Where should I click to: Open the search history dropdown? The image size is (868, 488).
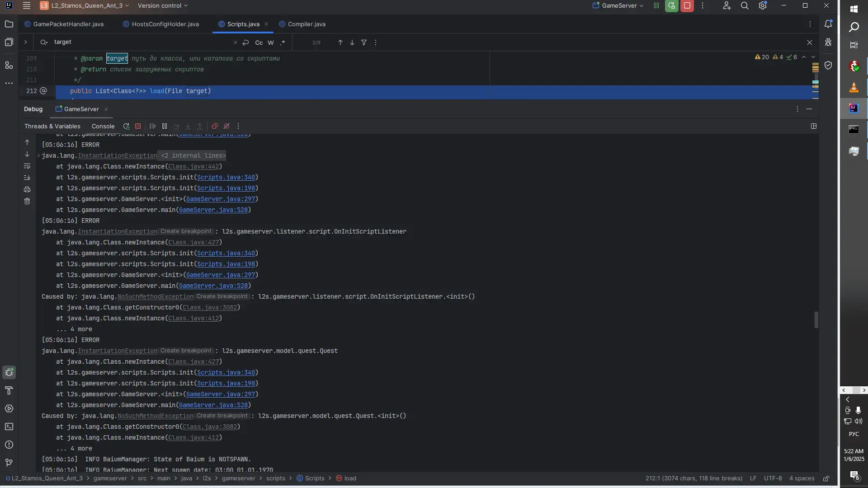tap(44, 42)
